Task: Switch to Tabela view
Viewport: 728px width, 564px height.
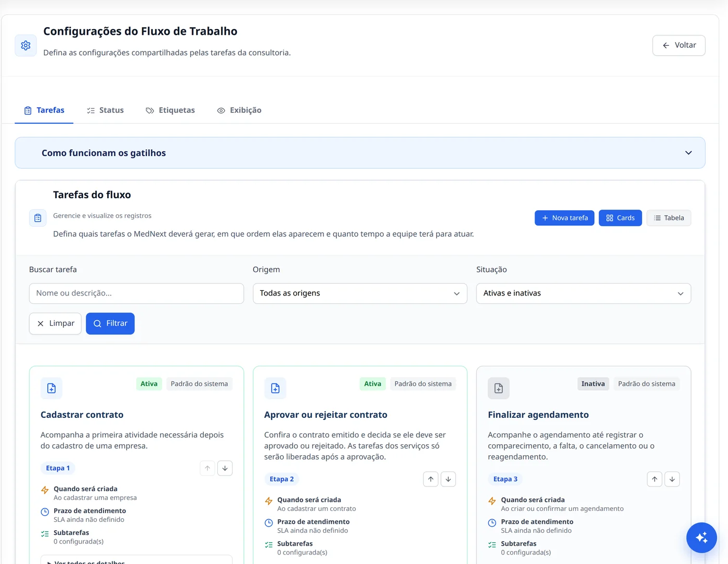Action: click(x=669, y=218)
